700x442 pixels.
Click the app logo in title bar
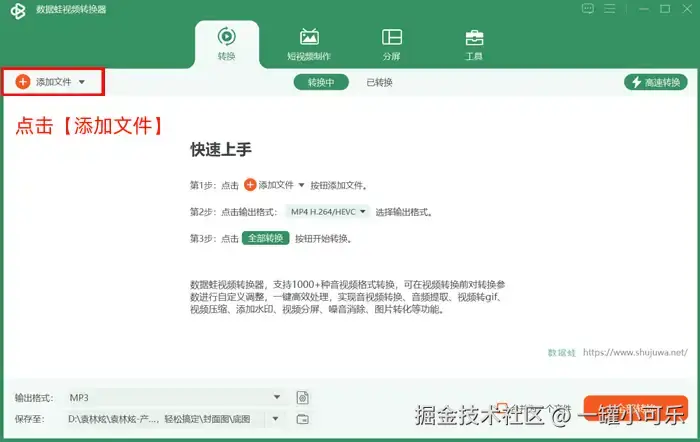coord(18,10)
